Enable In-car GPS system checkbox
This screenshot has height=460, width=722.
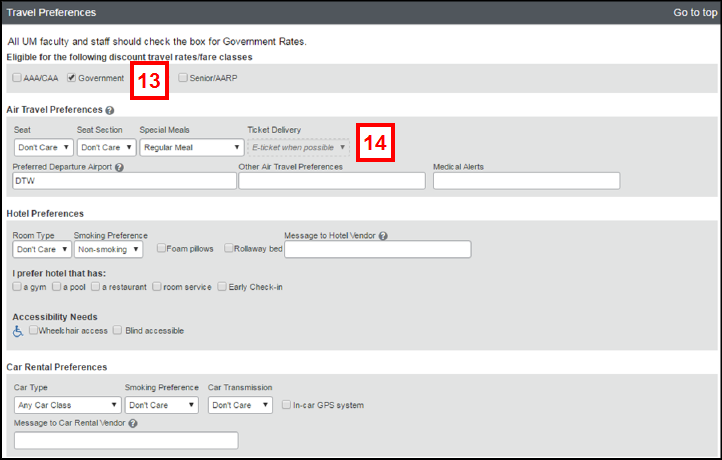click(x=287, y=405)
